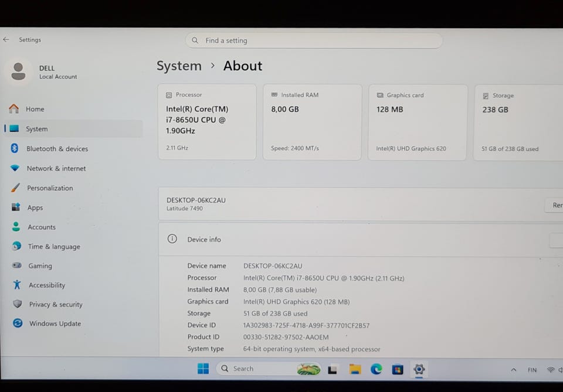Click the Wi-Fi icon in system tray
This screenshot has height=392, width=563.
coord(551,370)
